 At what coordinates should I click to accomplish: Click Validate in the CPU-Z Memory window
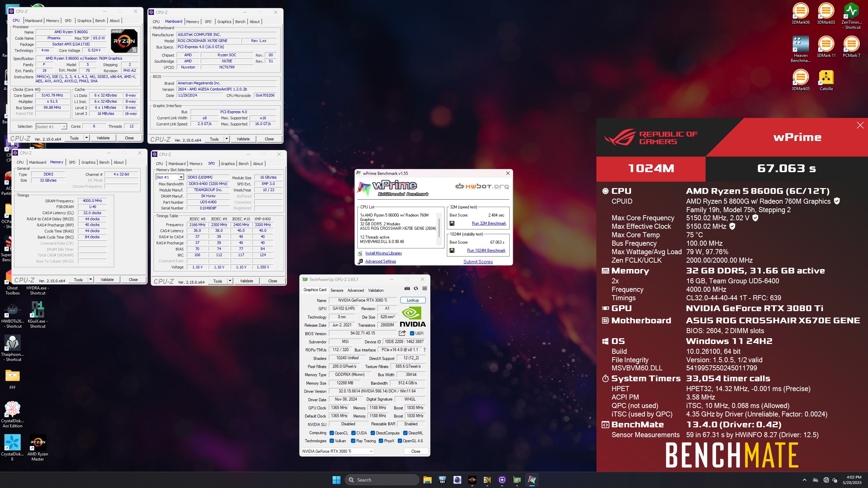107,280
